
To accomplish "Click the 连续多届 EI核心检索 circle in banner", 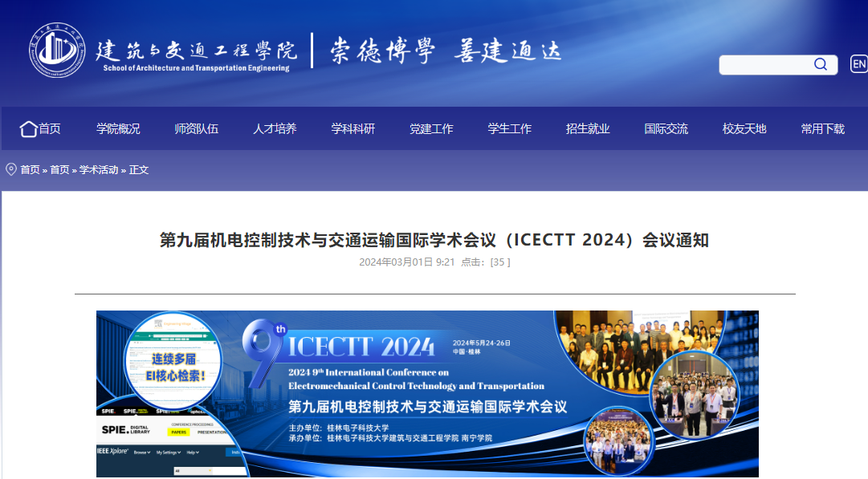I will click(x=173, y=360).
